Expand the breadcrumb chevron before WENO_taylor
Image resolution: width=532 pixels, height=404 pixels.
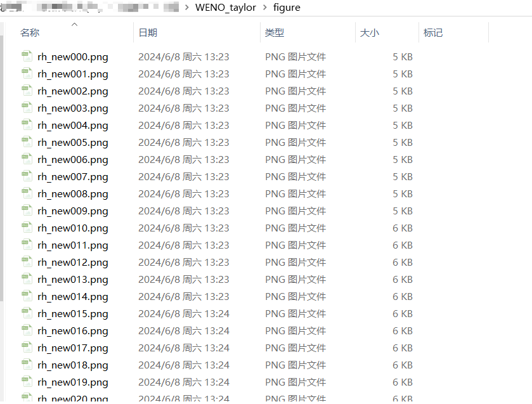pos(188,8)
